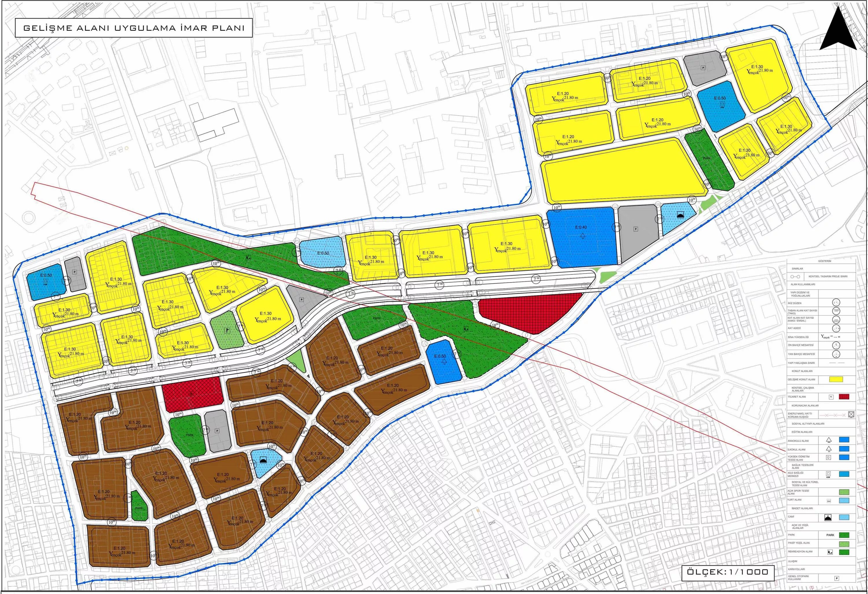The width and height of the screenshot is (868, 594).
Task: Click the energy line crossed-box symbol in legend
Action: [851, 414]
